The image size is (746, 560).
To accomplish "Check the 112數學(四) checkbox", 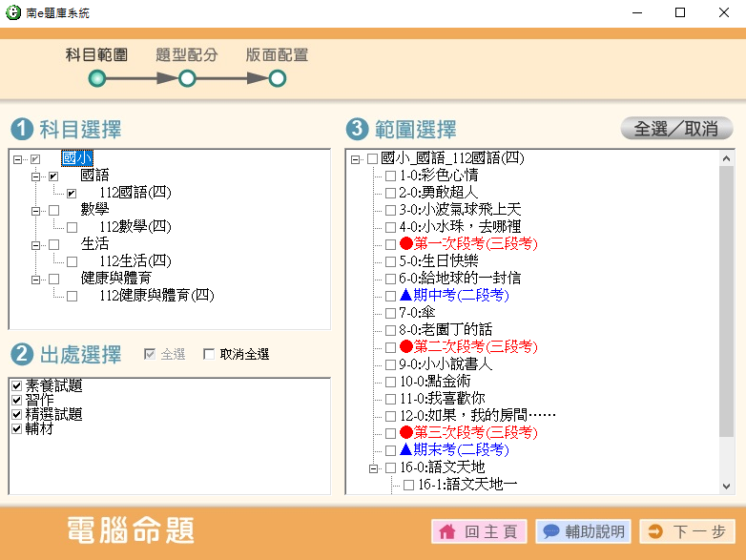I will [x=72, y=227].
